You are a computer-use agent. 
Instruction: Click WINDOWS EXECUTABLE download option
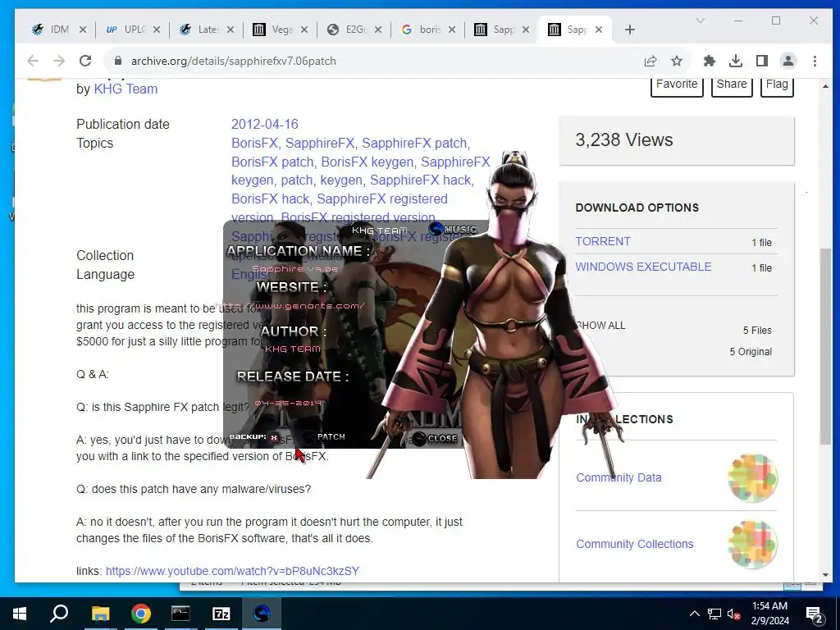click(643, 267)
